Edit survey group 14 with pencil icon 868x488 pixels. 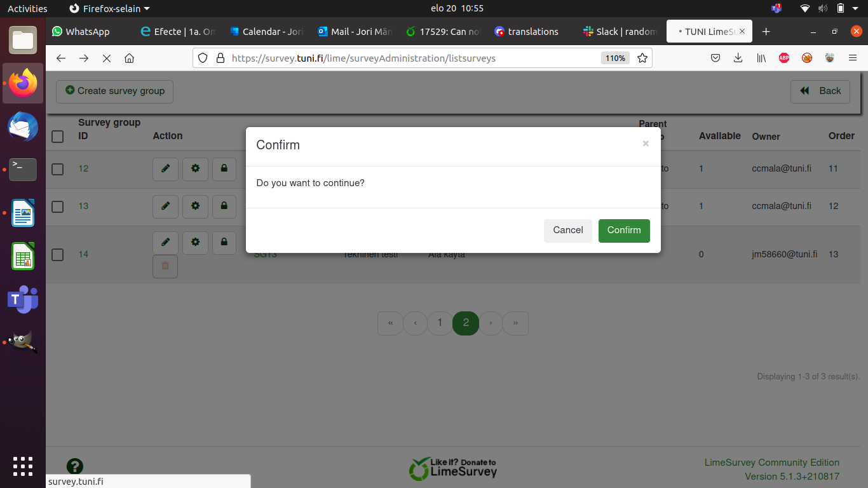coord(165,243)
